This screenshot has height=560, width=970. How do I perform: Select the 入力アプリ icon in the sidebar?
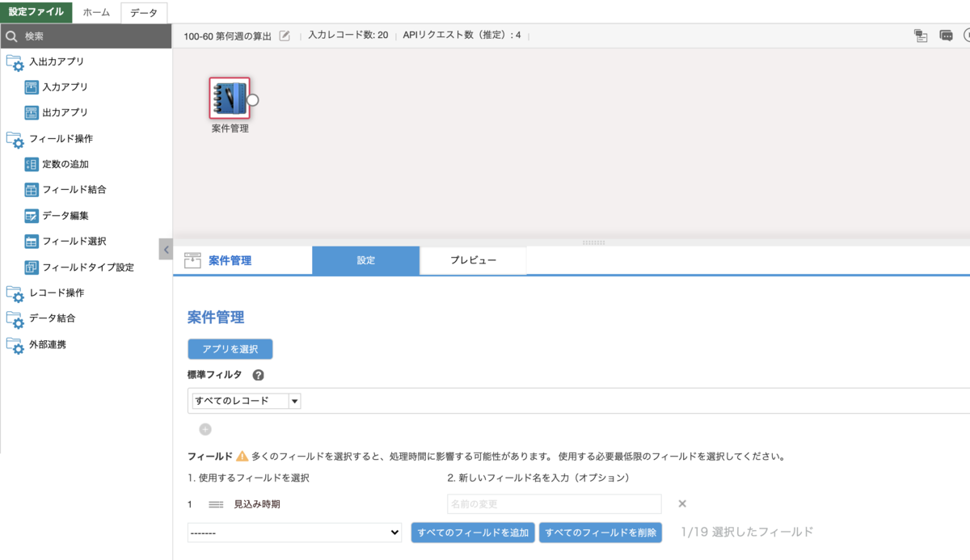pyautogui.click(x=30, y=86)
